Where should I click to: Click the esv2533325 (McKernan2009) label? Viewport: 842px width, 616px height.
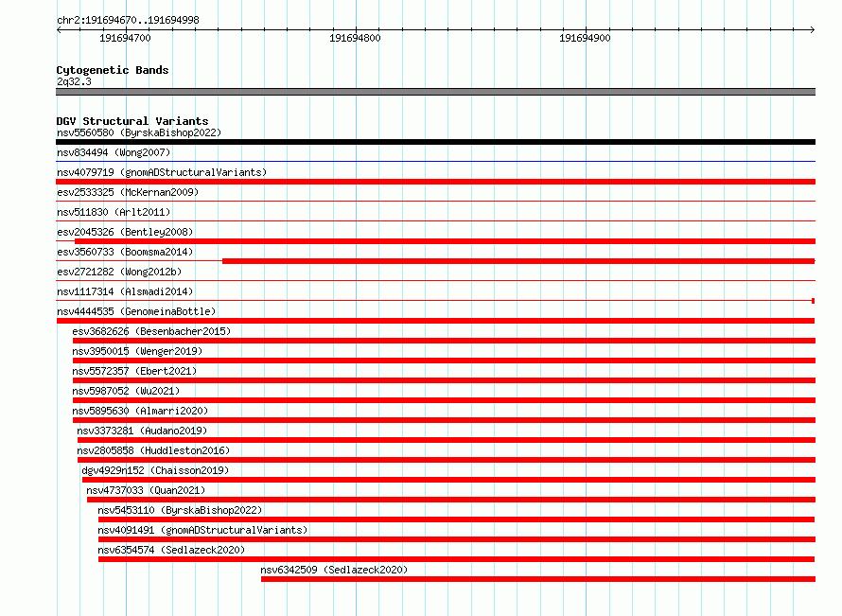coord(128,192)
